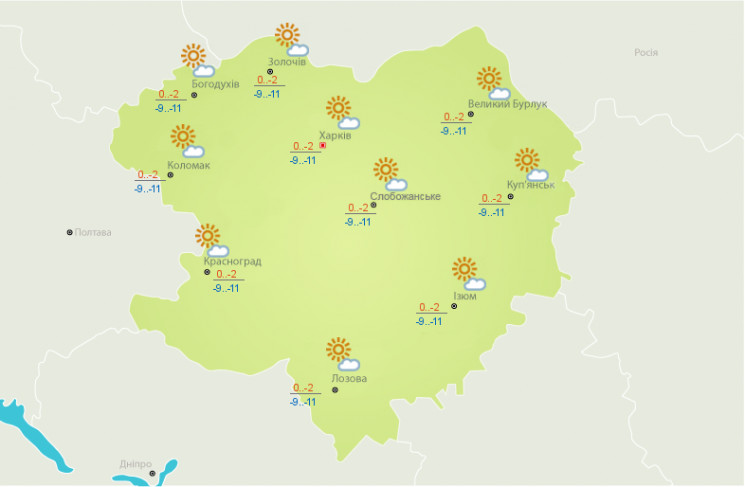
Task: Click the weather icon above Слобожанське
Action: coord(390,174)
